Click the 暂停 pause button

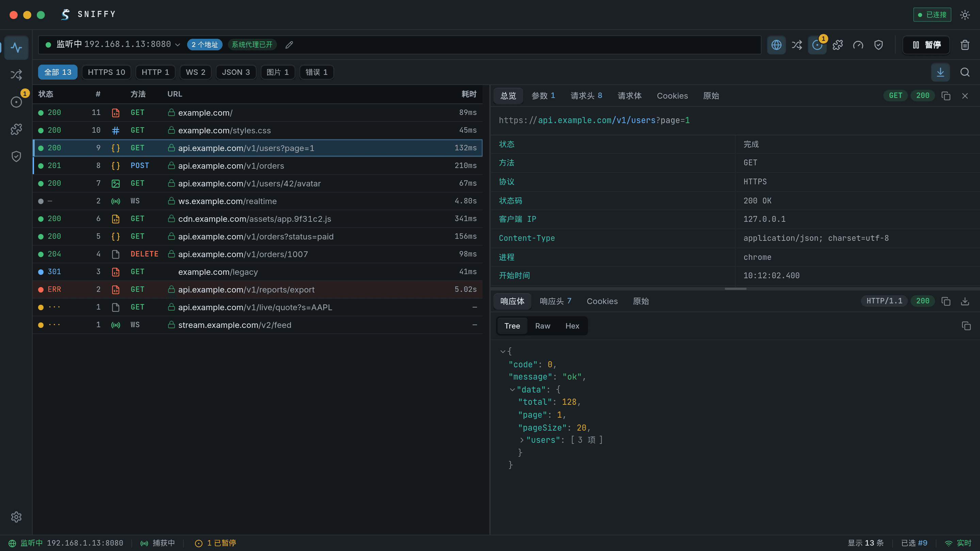pyautogui.click(x=926, y=45)
